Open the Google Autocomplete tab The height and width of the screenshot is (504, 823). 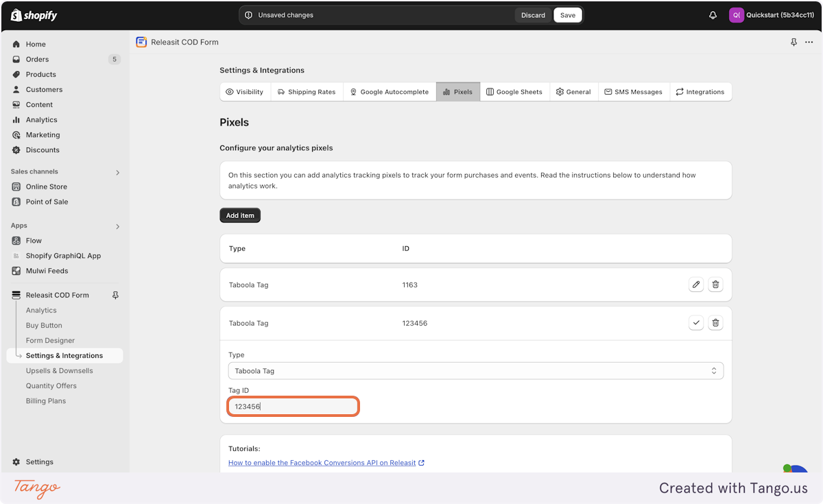tap(390, 92)
